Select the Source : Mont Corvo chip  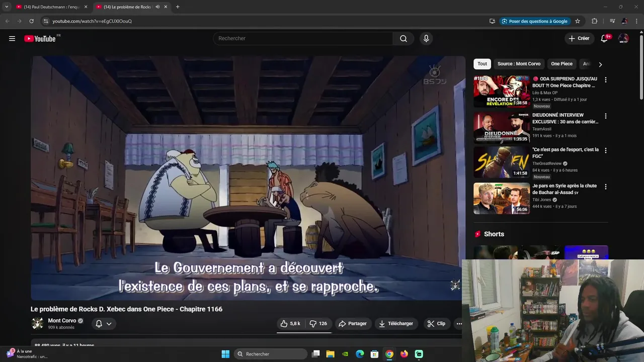click(519, 64)
